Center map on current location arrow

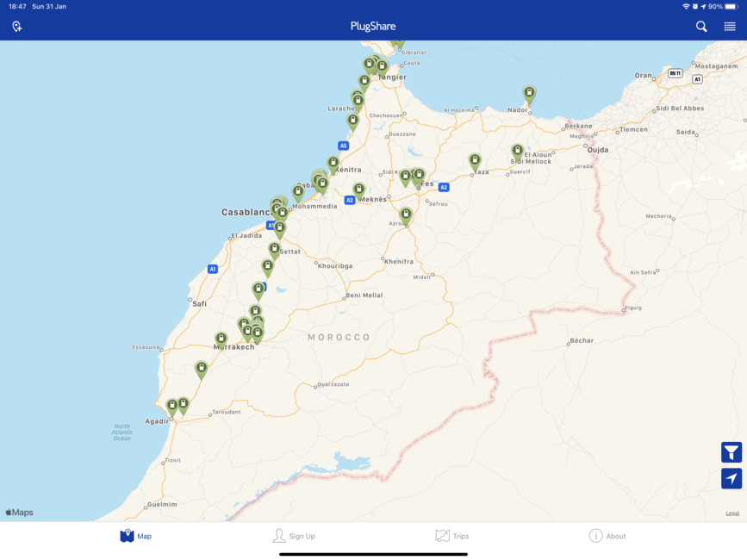pyautogui.click(x=731, y=478)
